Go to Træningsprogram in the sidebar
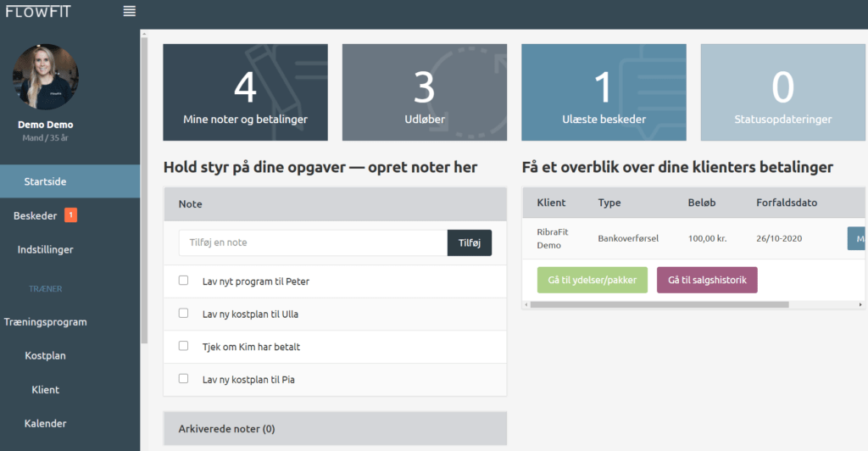Image resolution: width=868 pixels, height=451 pixels. [x=46, y=322]
